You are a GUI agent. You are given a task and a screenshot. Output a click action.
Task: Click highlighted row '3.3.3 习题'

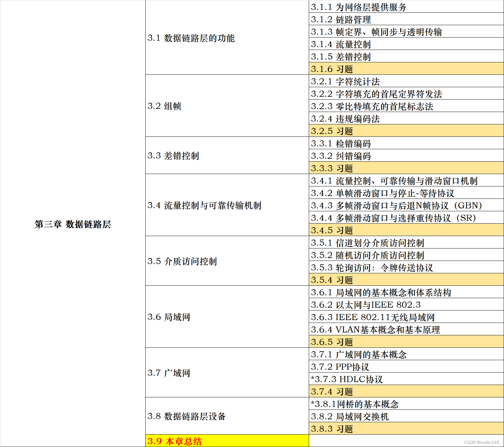tap(406, 168)
